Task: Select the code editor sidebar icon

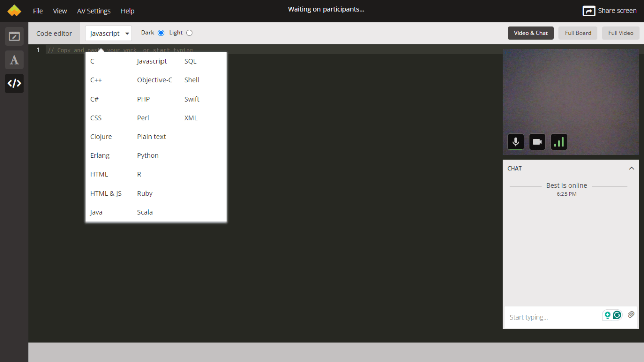Action: (x=14, y=83)
